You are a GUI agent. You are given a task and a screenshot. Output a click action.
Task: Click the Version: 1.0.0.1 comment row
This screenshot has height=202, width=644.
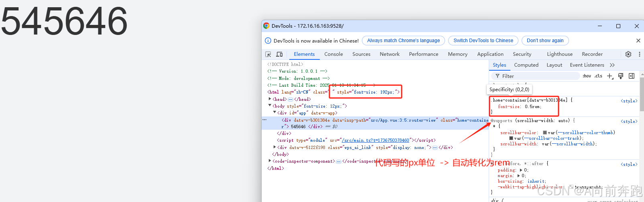point(297,71)
